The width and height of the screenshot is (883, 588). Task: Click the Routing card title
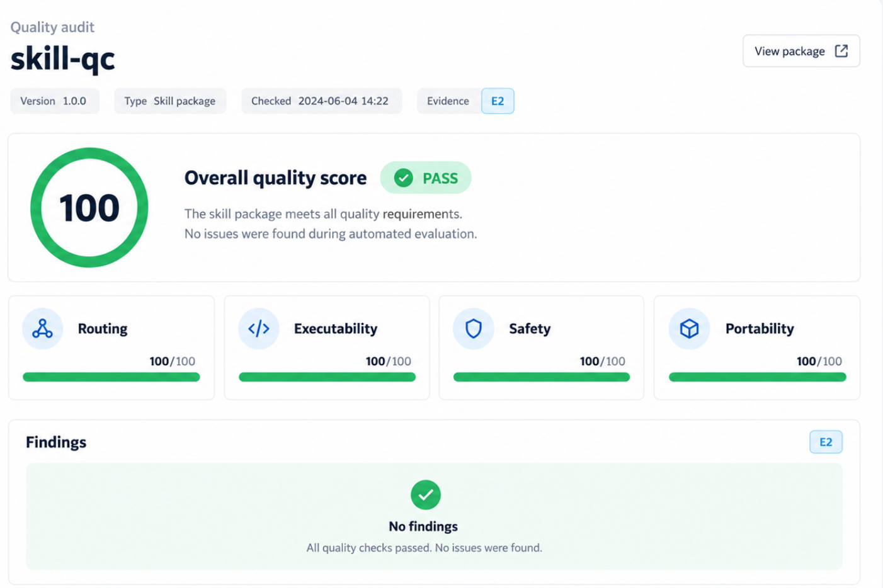[103, 329]
